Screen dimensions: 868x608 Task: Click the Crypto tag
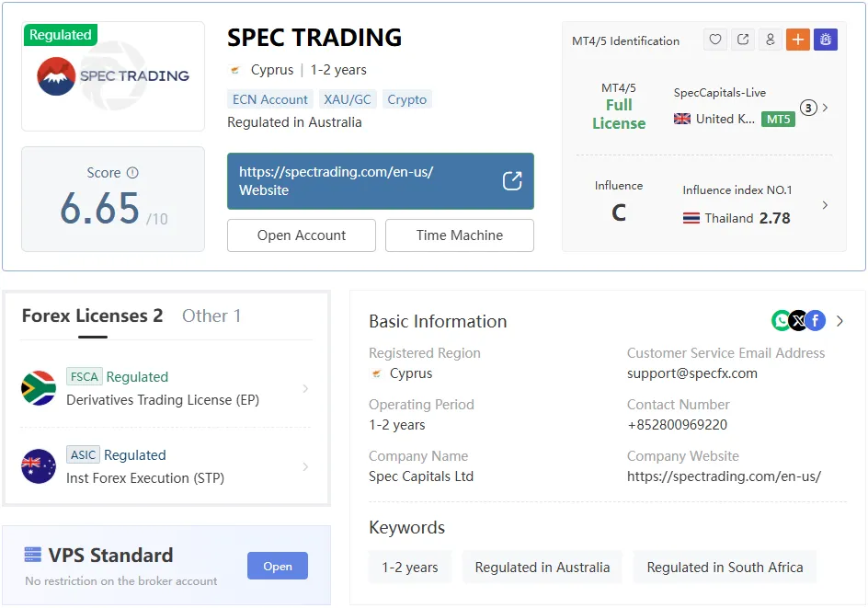point(406,99)
